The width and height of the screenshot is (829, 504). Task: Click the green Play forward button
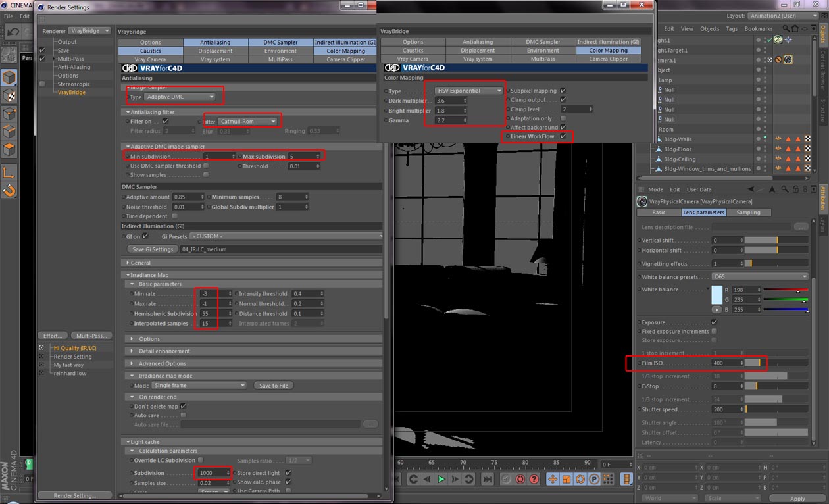point(441,479)
